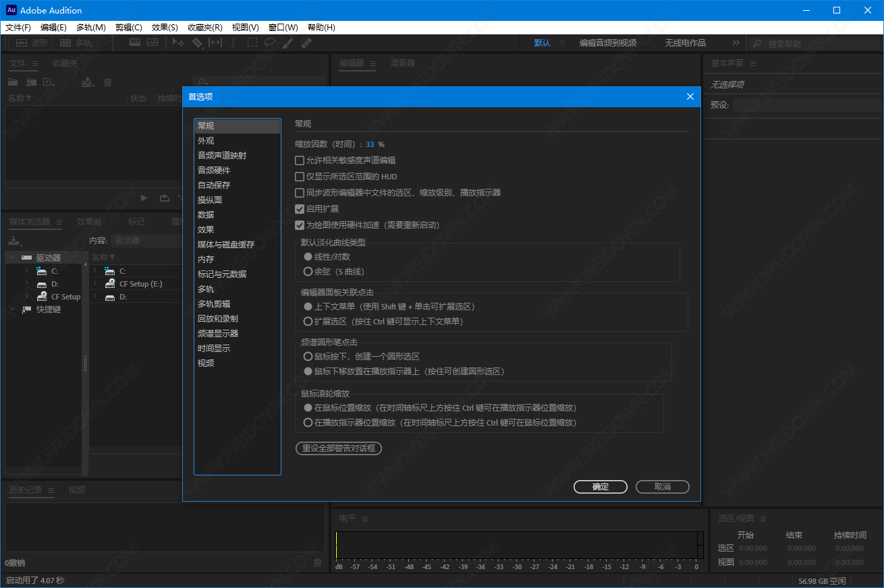Click Import File icon in Files panel
884x588 pixels.
tap(31, 82)
